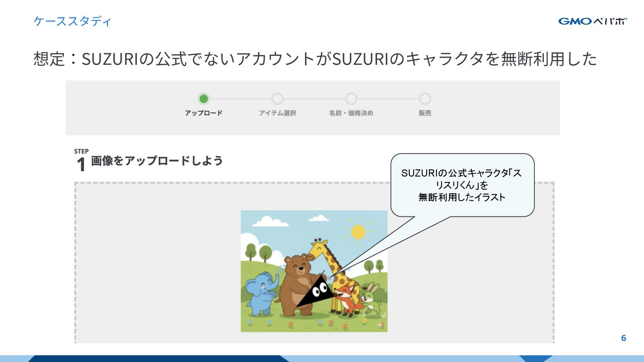Click the yellow sun in the illustration
Image resolution: width=644 pixels, height=362 pixels.
click(358, 232)
